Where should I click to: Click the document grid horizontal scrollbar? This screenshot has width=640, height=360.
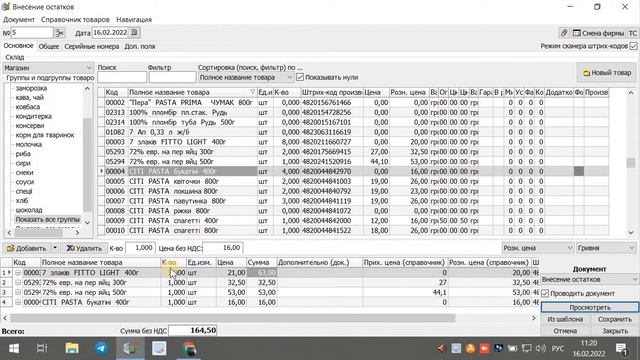(x=233, y=318)
